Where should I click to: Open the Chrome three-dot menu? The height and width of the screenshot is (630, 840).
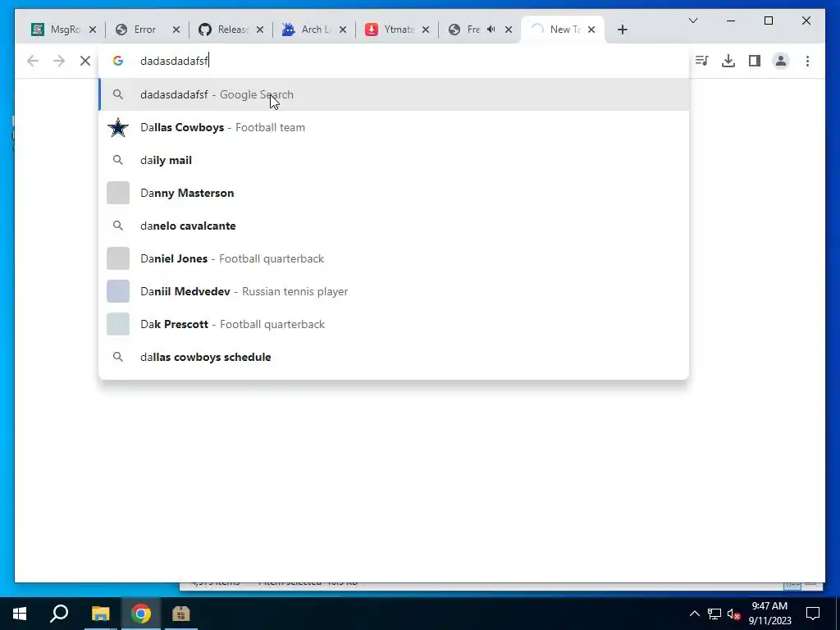pos(807,61)
